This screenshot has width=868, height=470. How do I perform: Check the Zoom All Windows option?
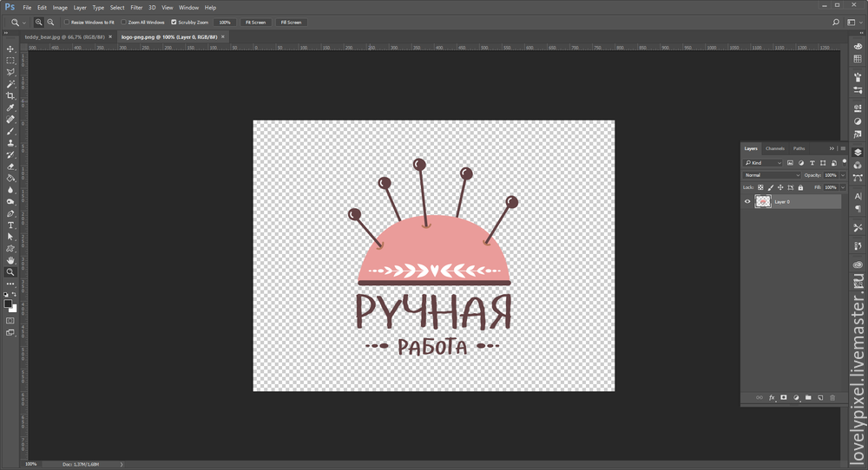click(124, 22)
